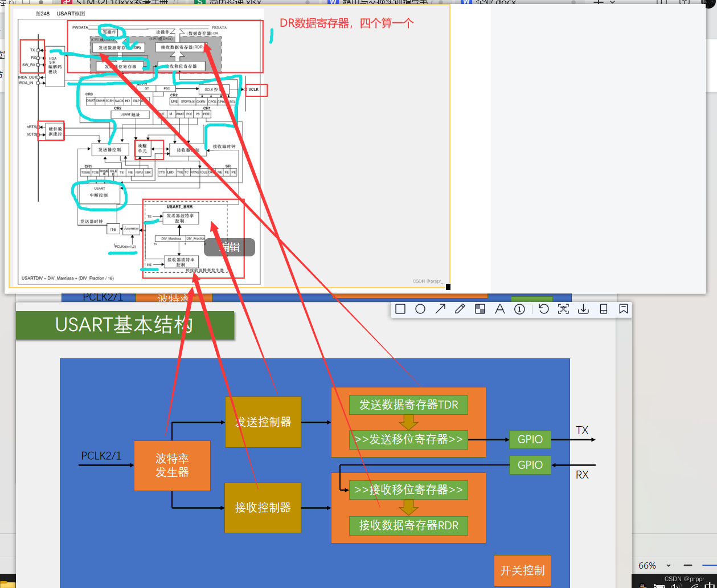Click the region recapture icon
The height and width of the screenshot is (588, 717).
click(x=563, y=308)
